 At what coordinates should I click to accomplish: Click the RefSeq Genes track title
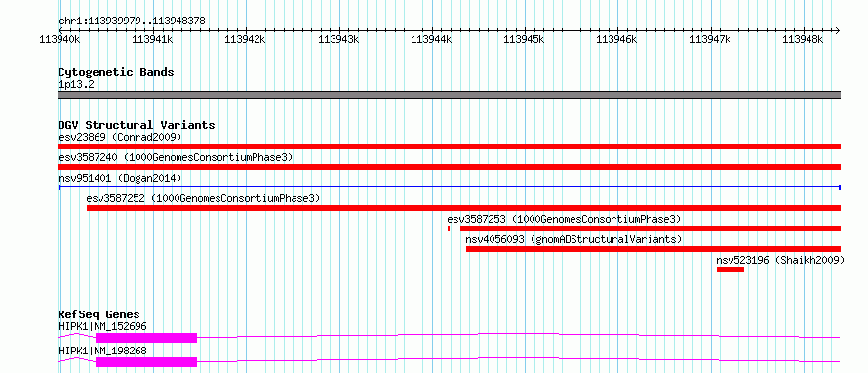pyautogui.click(x=99, y=314)
